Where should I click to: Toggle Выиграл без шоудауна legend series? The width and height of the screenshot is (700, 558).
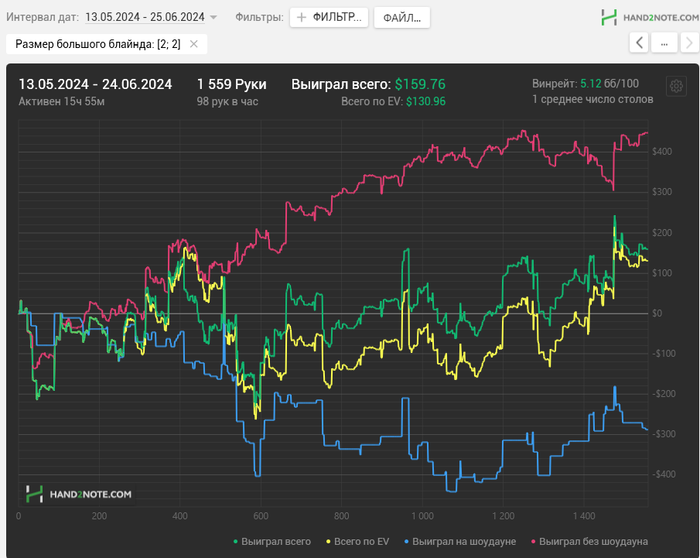click(589, 541)
